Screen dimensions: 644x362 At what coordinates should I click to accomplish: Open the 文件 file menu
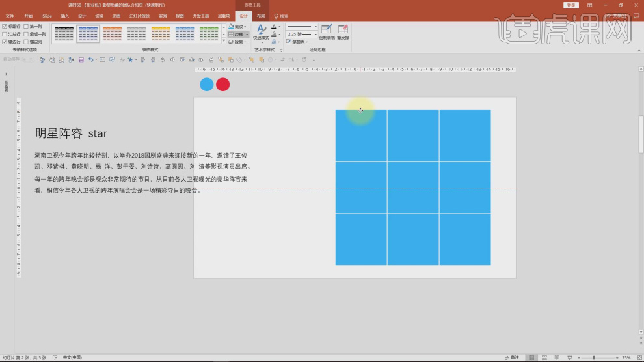10,16
